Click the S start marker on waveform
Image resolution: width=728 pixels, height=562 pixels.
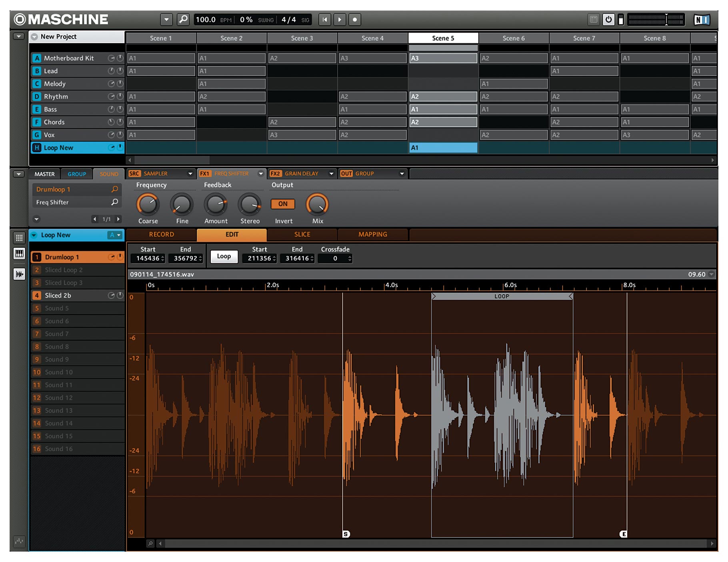coord(346,534)
